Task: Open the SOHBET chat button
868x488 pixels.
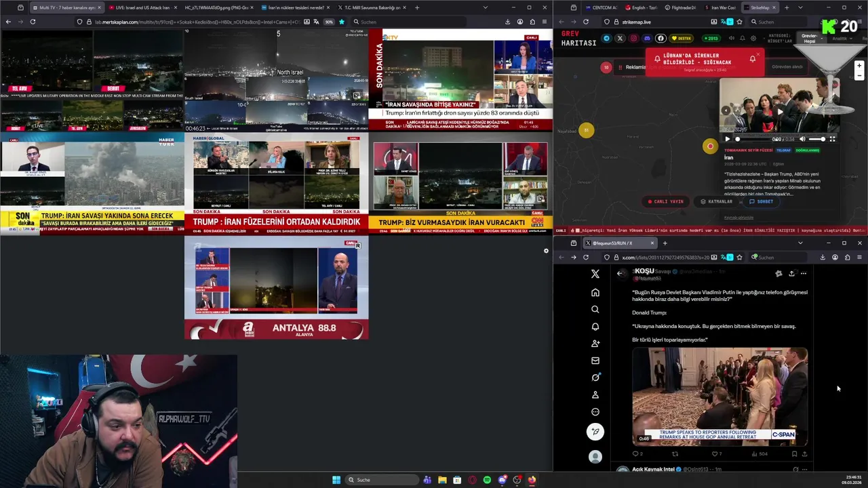Action: click(761, 201)
